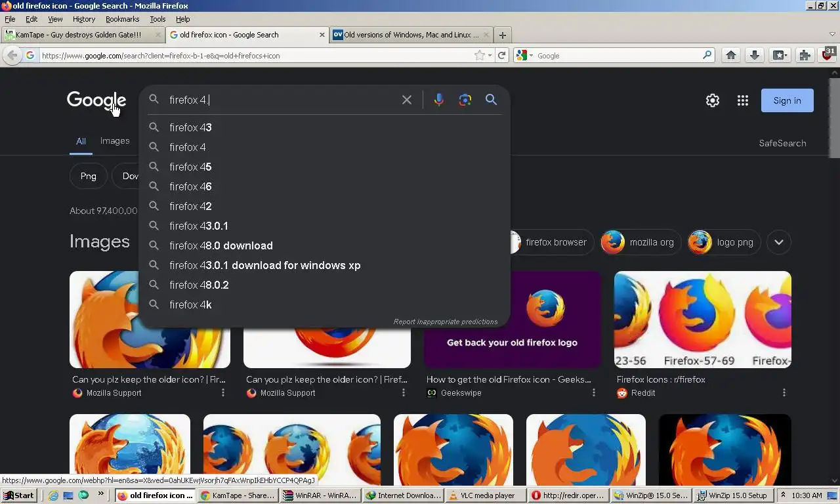The width and height of the screenshot is (840, 504).
Task: Click uBlock shield icon showing 31
Action: tap(829, 54)
